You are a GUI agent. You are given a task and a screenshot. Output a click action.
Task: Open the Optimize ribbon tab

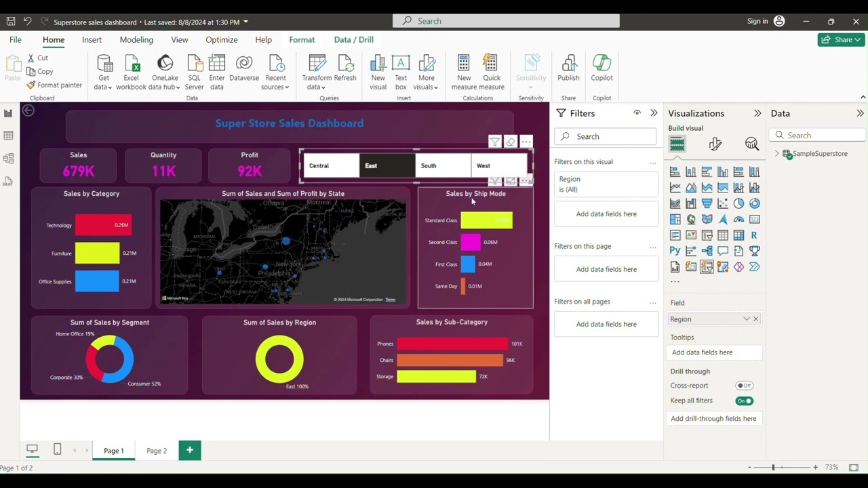tap(222, 40)
